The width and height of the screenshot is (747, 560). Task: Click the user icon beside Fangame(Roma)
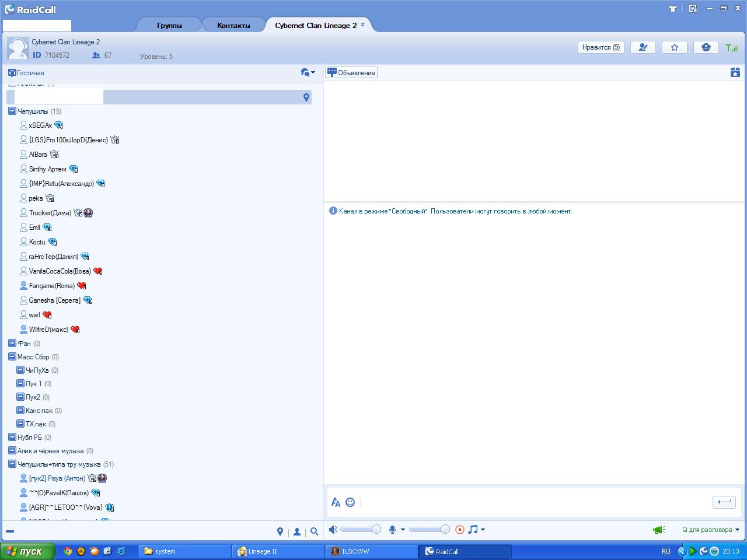[23, 286]
